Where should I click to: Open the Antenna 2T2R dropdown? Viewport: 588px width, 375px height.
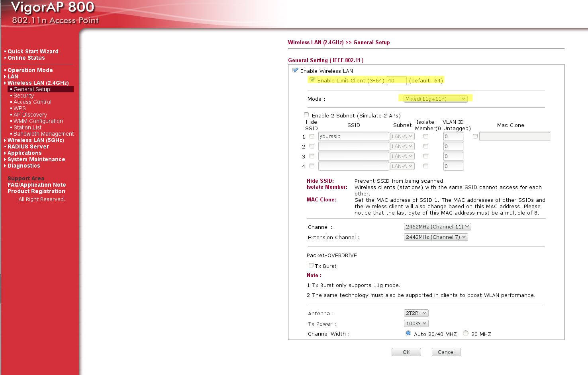point(416,313)
